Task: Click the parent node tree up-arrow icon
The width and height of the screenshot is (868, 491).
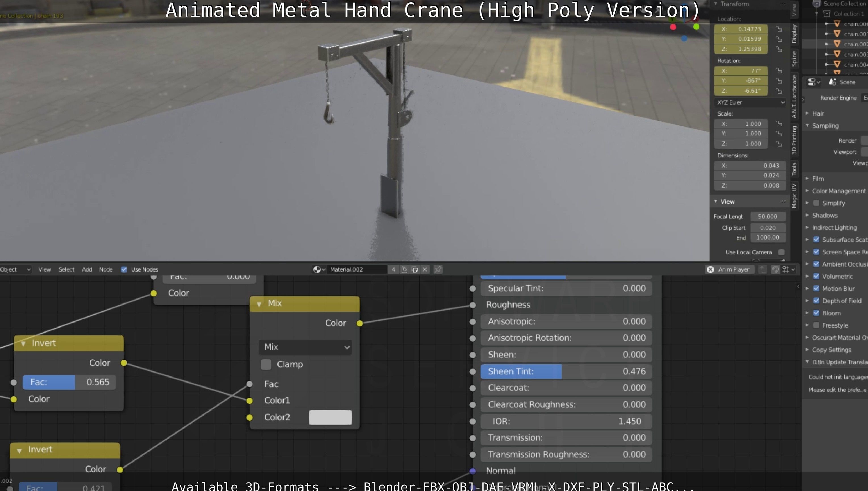Action: click(763, 269)
